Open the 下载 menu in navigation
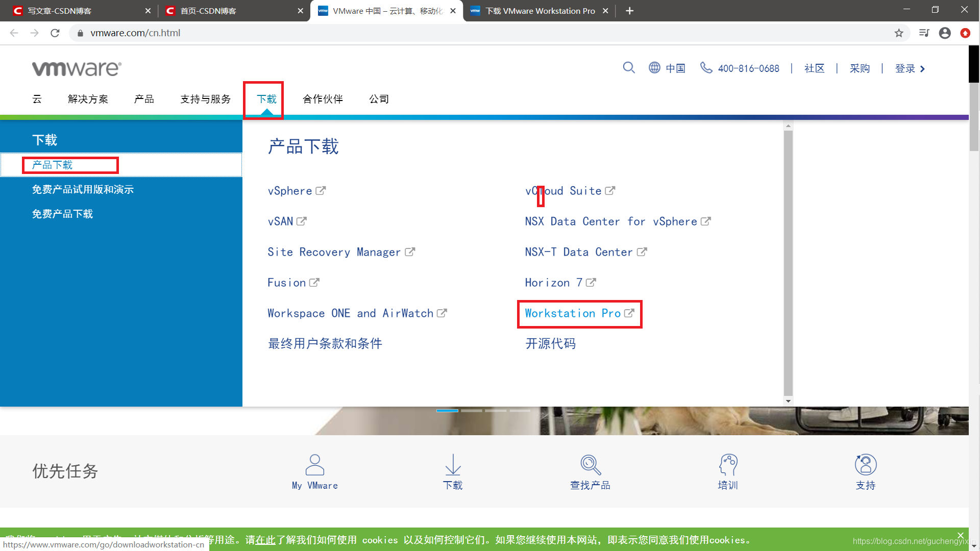This screenshot has width=980, height=551. pyautogui.click(x=267, y=99)
